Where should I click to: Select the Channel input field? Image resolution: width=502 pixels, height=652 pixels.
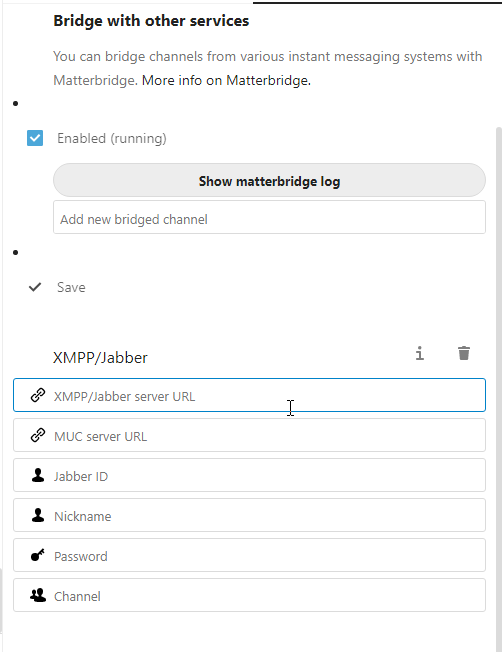[250, 595]
